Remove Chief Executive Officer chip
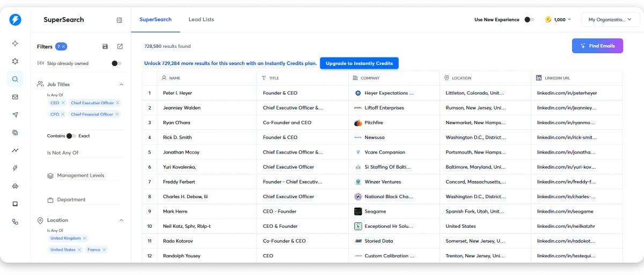This screenshot has width=644, height=275. [118, 103]
